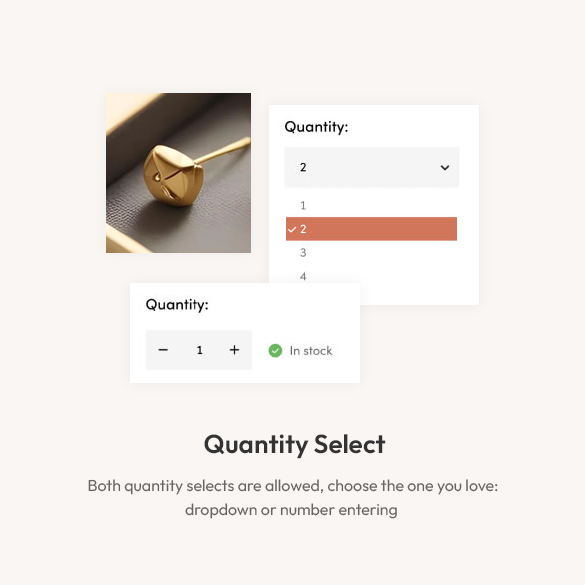
Task: Select highlighted option 2 in list
Action: click(x=371, y=229)
